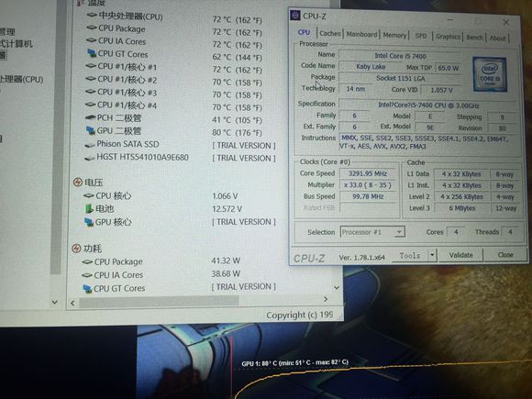Click the Phison SATA SSD drive icon
This screenshot has height=399, width=532.
click(90, 145)
